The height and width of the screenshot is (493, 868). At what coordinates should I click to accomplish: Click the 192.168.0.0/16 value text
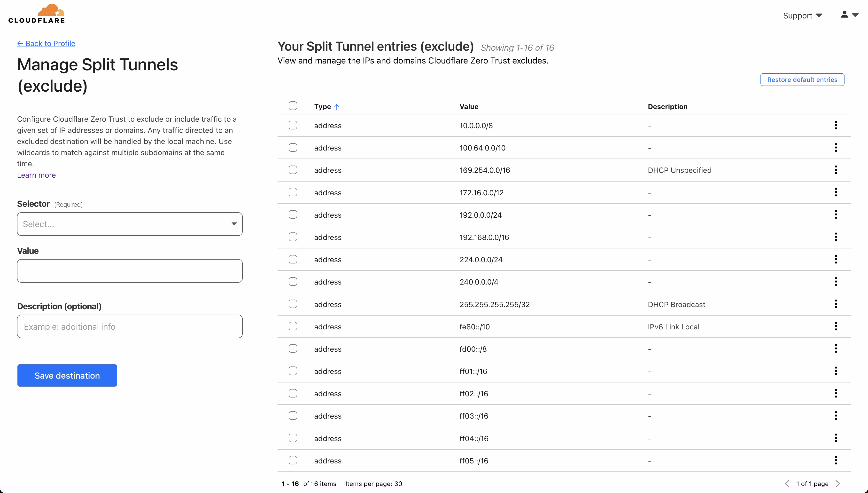[x=484, y=237]
